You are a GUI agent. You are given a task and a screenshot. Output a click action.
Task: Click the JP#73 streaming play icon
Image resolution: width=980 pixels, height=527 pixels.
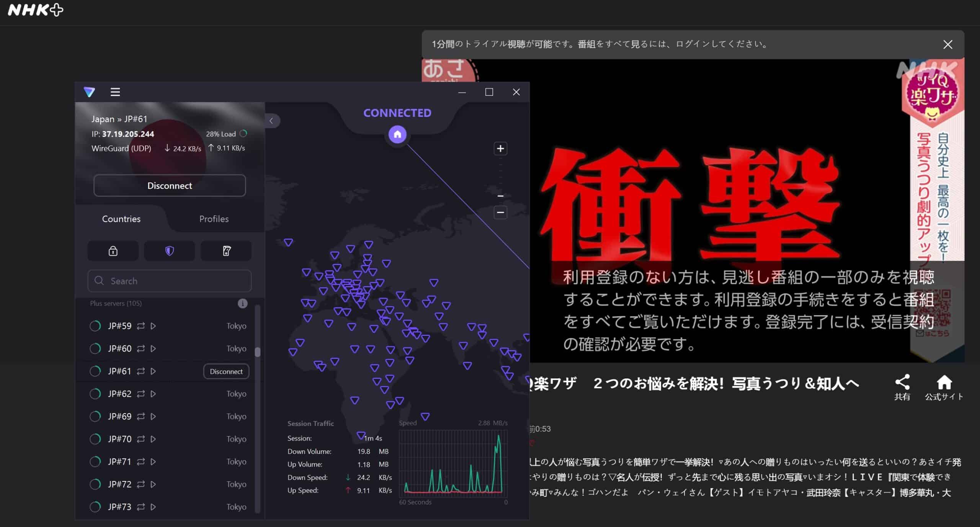tap(153, 507)
